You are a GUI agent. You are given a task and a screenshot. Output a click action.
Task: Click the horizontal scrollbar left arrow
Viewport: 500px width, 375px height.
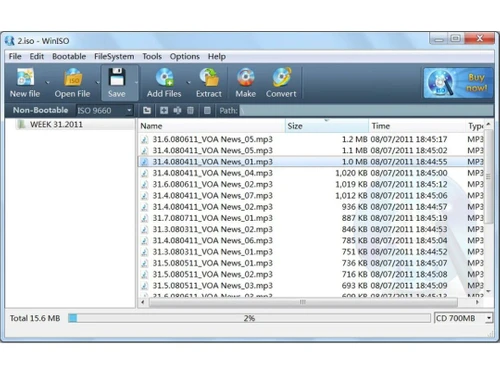[143, 302]
